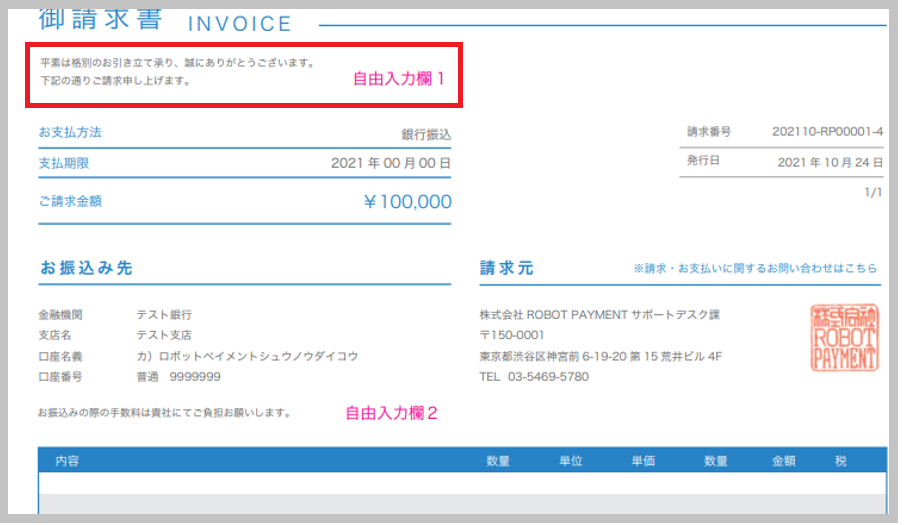Click the 内容 column header
The height and width of the screenshot is (525, 904).
(x=68, y=461)
